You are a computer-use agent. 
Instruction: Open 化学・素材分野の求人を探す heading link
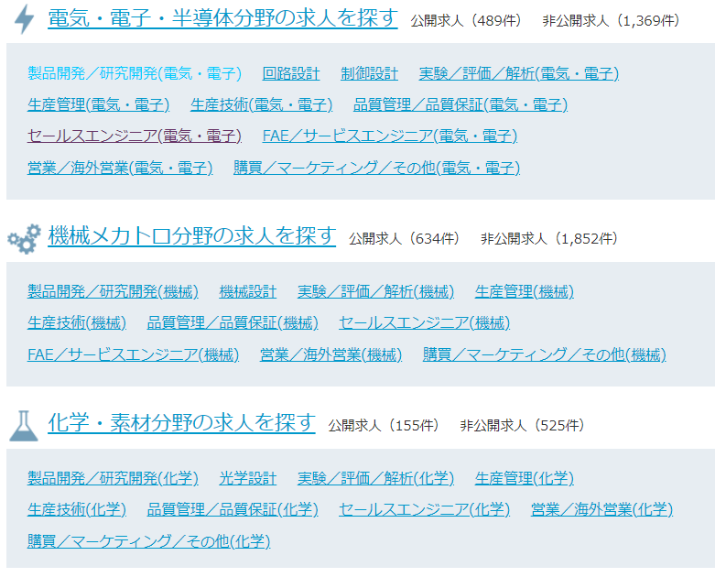tap(181, 423)
